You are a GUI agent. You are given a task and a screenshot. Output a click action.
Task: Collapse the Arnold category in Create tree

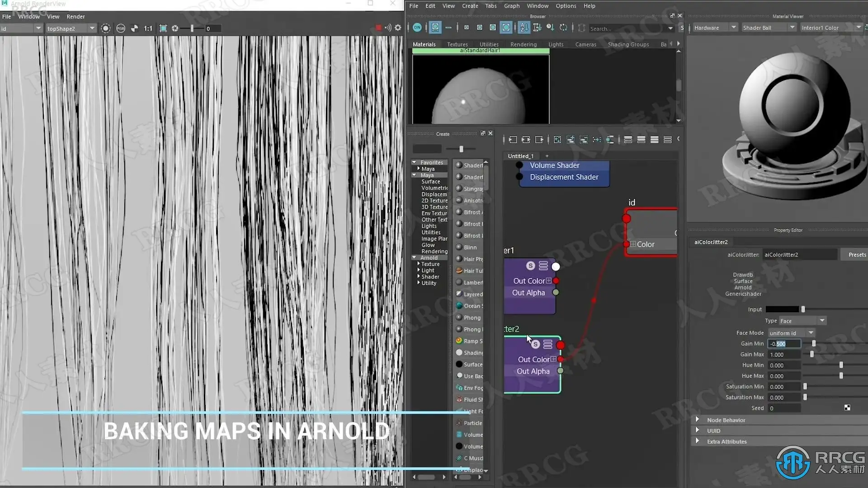pos(414,258)
